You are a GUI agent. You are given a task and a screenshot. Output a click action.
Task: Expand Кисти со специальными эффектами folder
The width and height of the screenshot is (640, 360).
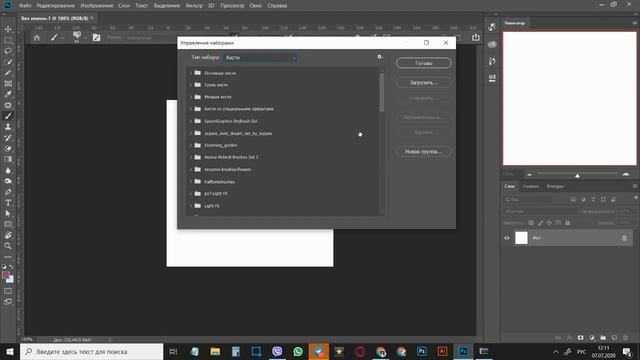(x=191, y=109)
